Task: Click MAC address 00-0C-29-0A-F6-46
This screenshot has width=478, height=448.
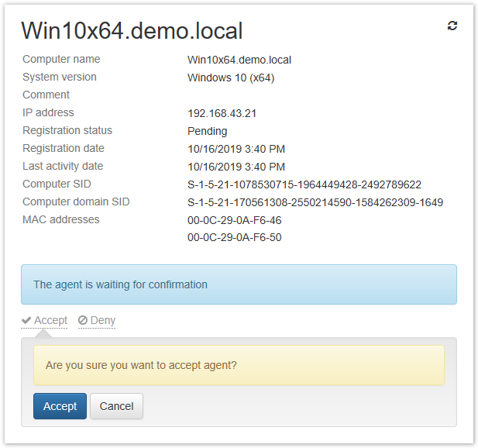Action: (x=235, y=220)
